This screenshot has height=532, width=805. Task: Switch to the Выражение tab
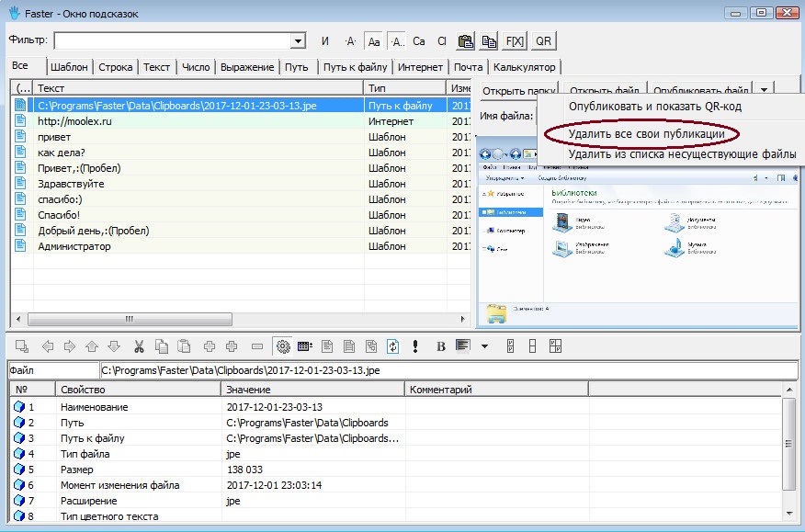(x=247, y=67)
